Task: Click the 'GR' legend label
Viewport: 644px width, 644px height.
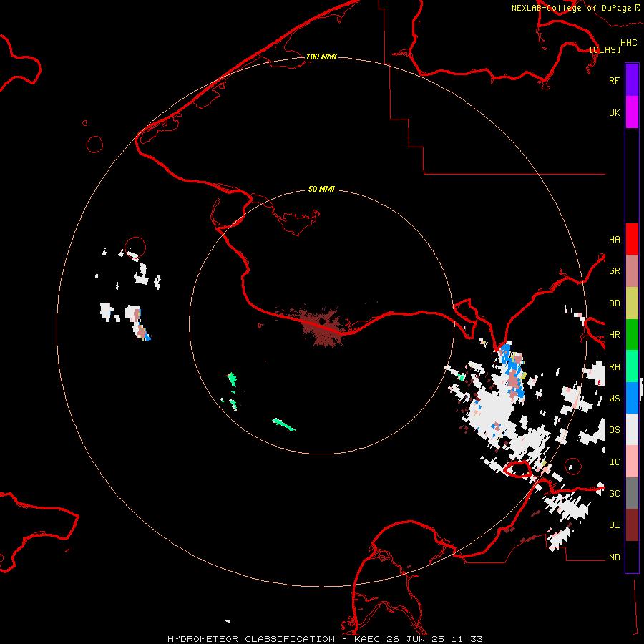Action: [x=614, y=271]
